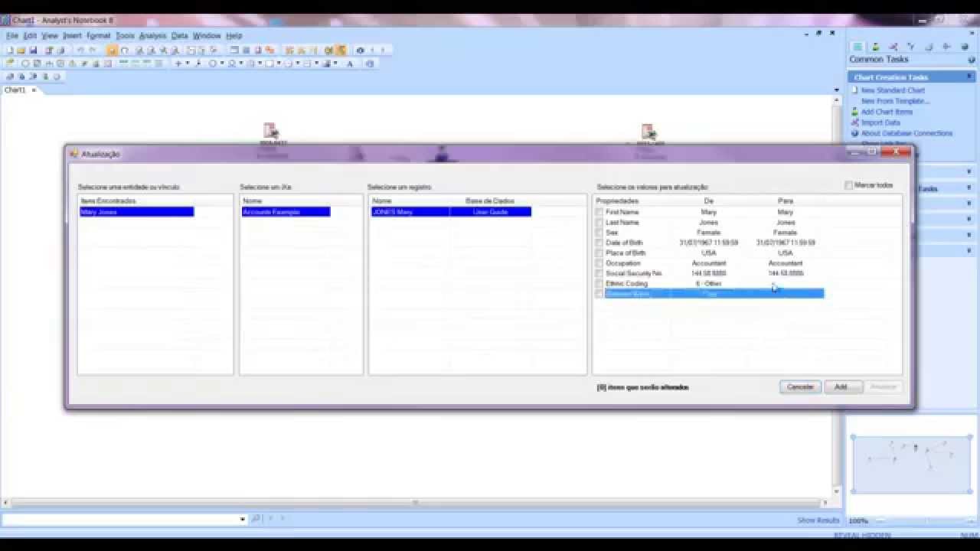Image resolution: width=980 pixels, height=551 pixels.
Task: Enable the Marcar todos checkbox
Action: (x=848, y=185)
